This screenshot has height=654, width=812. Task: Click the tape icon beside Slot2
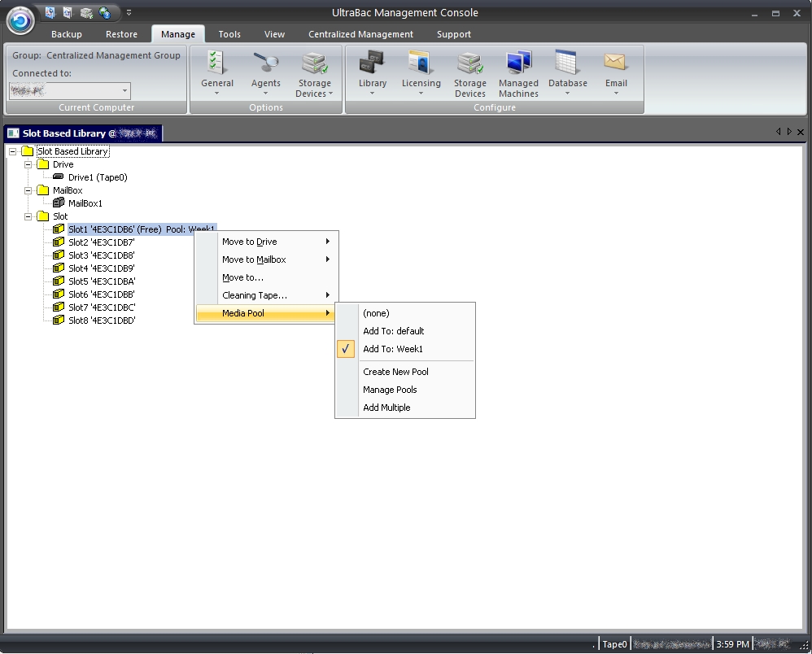pyautogui.click(x=59, y=242)
